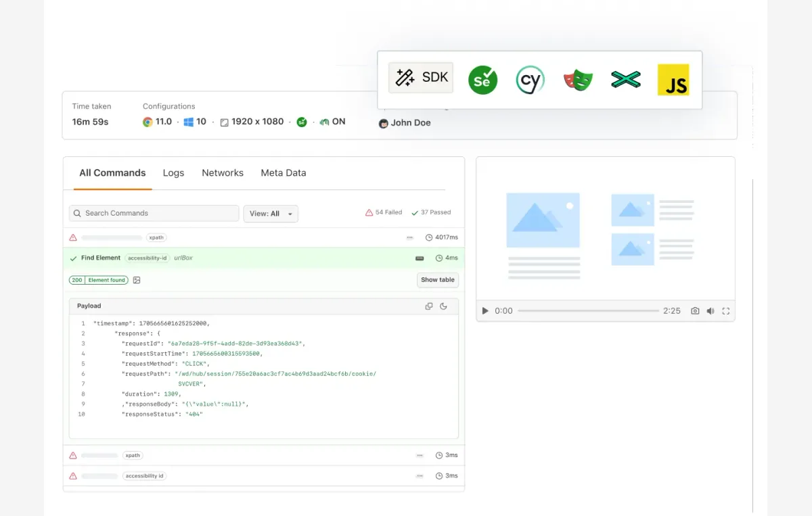Choose the Cypress framework icon

click(x=530, y=80)
